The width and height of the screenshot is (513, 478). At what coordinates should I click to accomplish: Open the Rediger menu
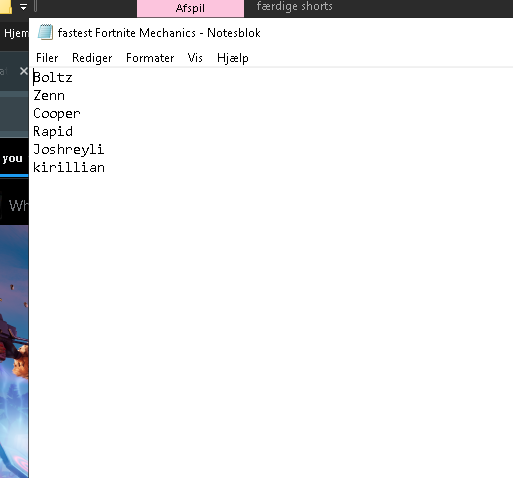tap(92, 58)
